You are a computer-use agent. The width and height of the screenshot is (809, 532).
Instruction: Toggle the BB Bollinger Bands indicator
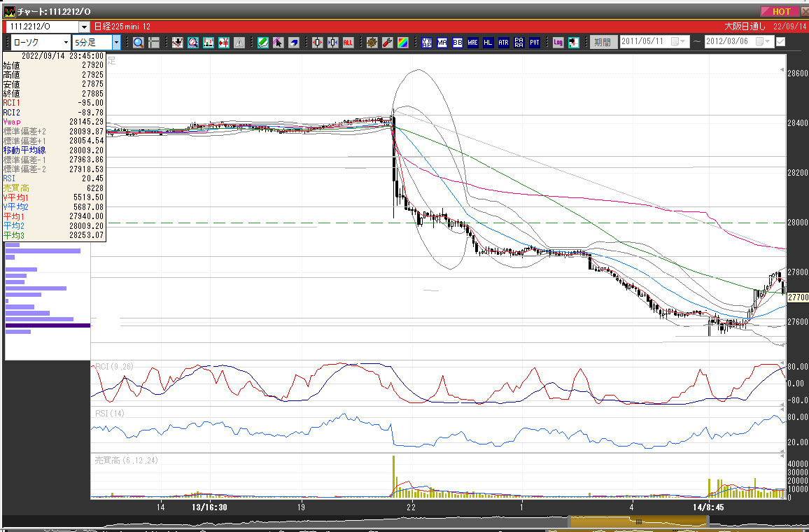click(x=457, y=42)
